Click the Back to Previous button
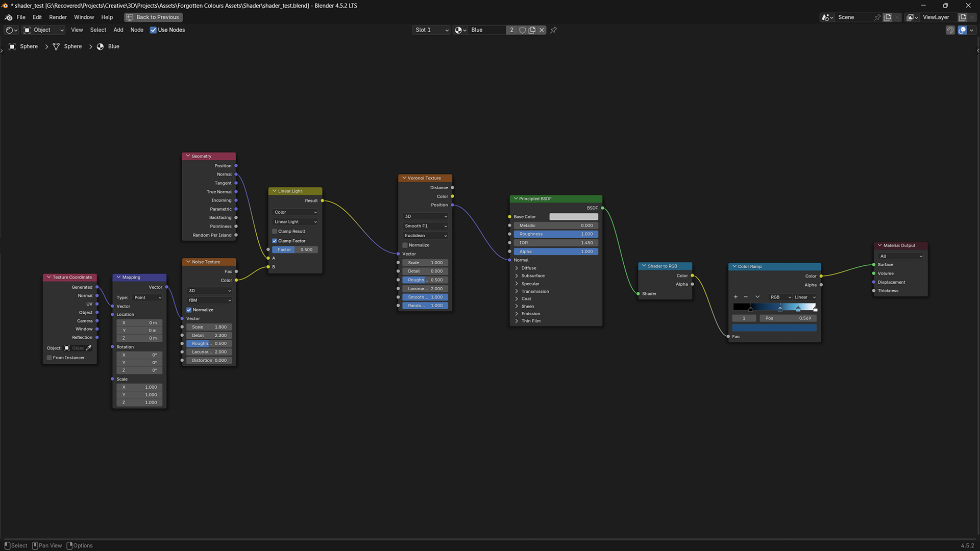This screenshot has height=551, width=980. click(x=153, y=17)
